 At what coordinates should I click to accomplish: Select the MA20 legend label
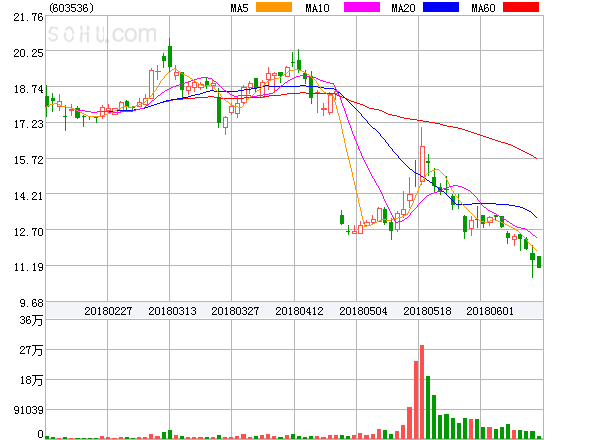tap(403, 8)
